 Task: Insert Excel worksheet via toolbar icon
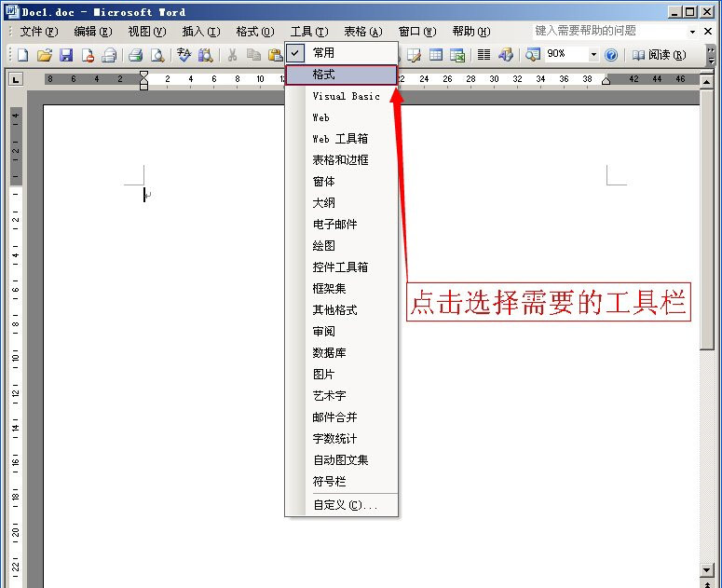pyautogui.click(x=457, y=55)
